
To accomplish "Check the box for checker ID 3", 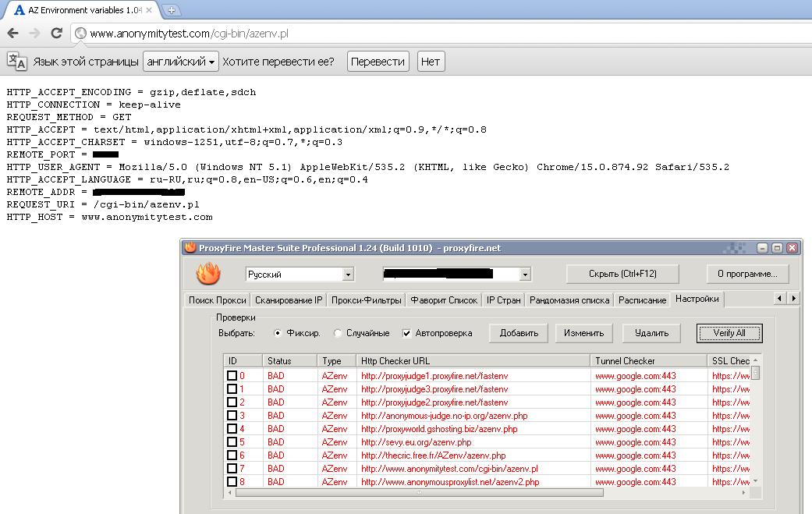I will pos(232,415).
